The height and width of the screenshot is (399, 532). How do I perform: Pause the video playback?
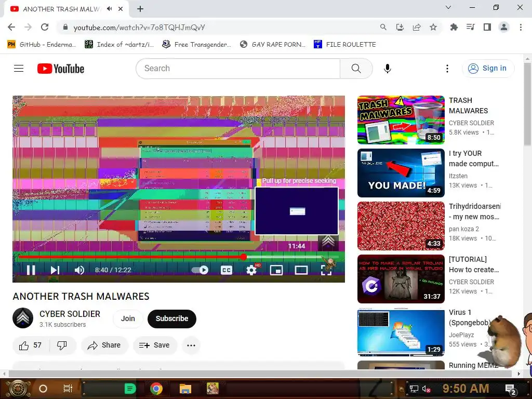click(x=31, y=270)
